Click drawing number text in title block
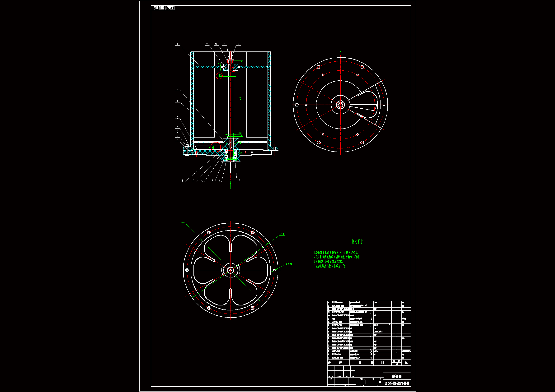This screenshot has width=555, height=392. (x=397, y=383)
